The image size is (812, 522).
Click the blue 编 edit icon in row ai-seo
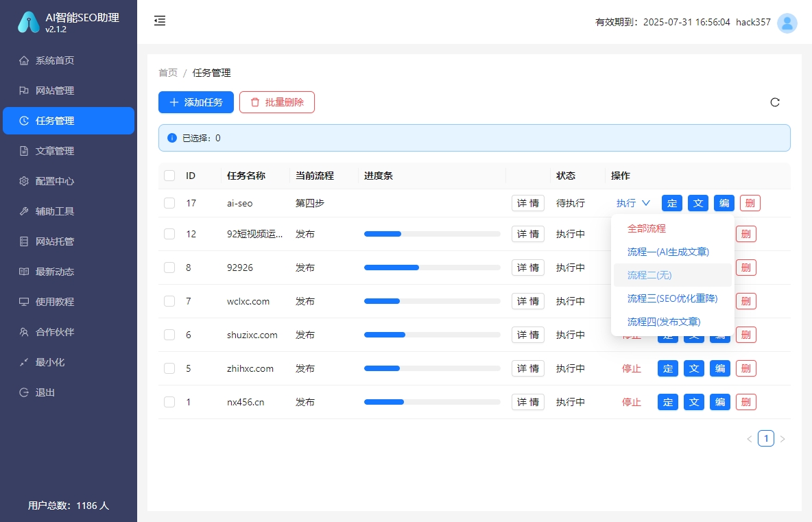724,203
